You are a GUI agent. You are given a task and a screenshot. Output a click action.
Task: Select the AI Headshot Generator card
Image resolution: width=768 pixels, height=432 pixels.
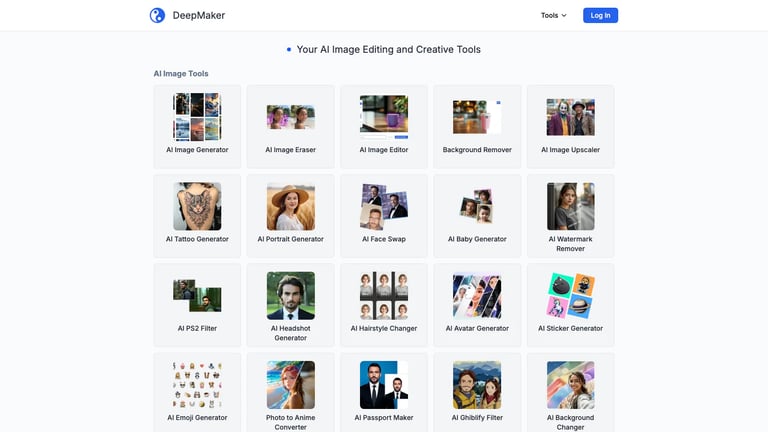pos(290,305)
